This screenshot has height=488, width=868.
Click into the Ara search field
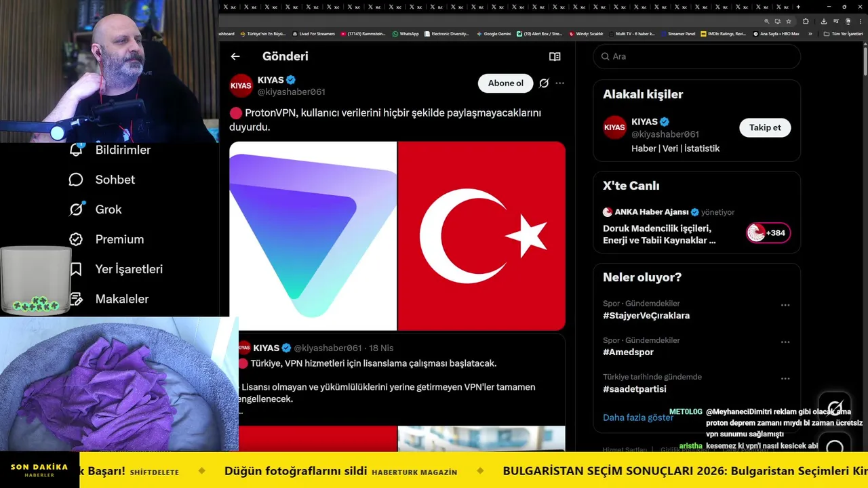[697, 57]
